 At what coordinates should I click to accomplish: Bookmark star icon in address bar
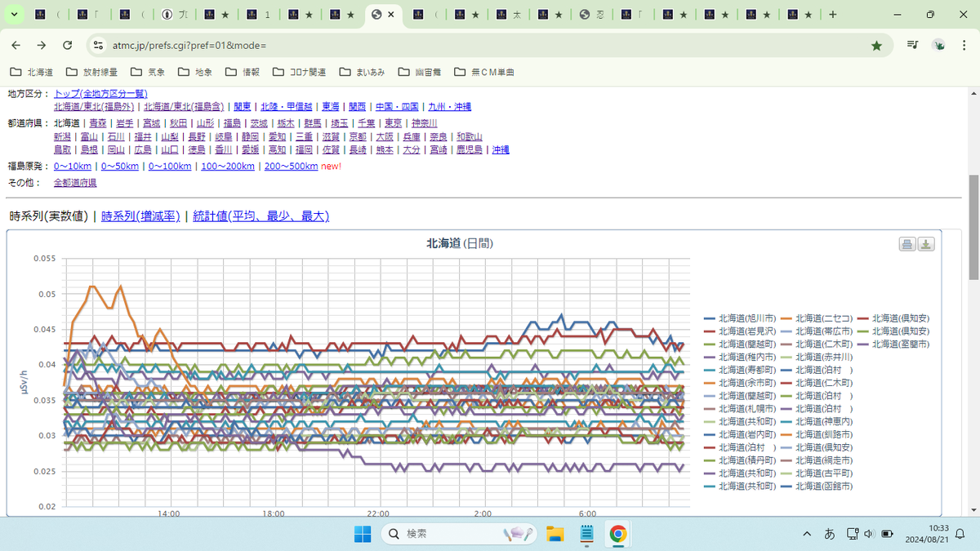(x=876, y=46)
